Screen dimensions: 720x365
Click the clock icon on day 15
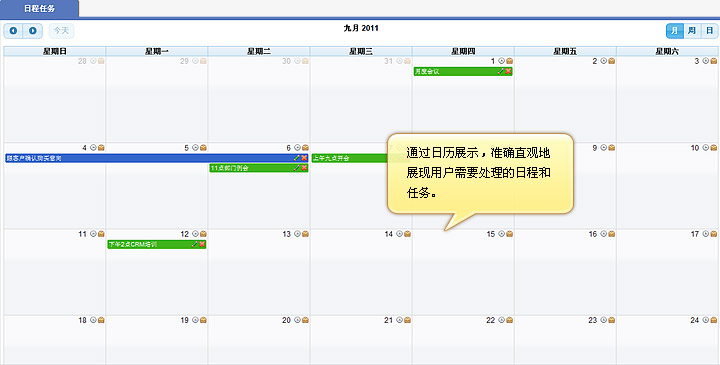coord(501,234)
